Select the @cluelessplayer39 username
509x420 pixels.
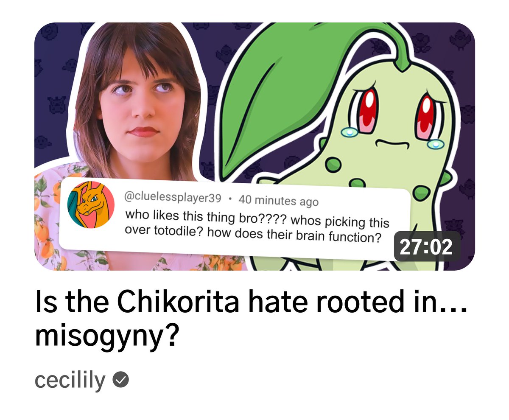pos(173,197)
